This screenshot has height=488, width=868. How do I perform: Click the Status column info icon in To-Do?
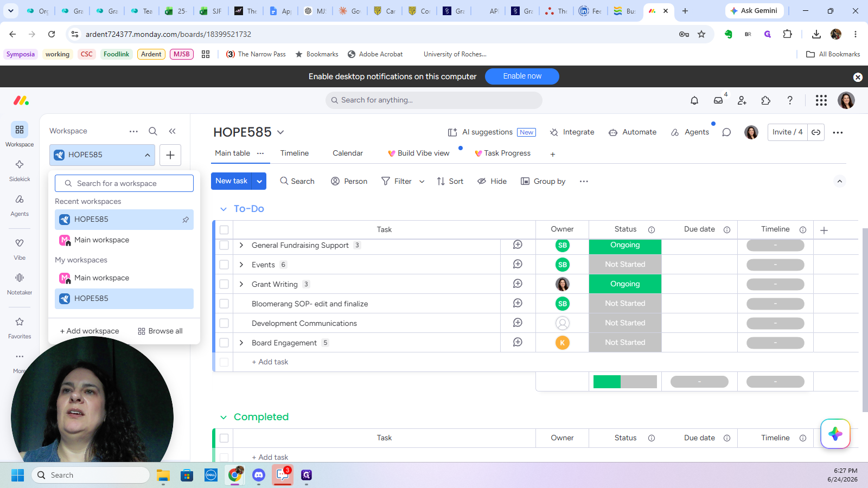tap(652, 230)
